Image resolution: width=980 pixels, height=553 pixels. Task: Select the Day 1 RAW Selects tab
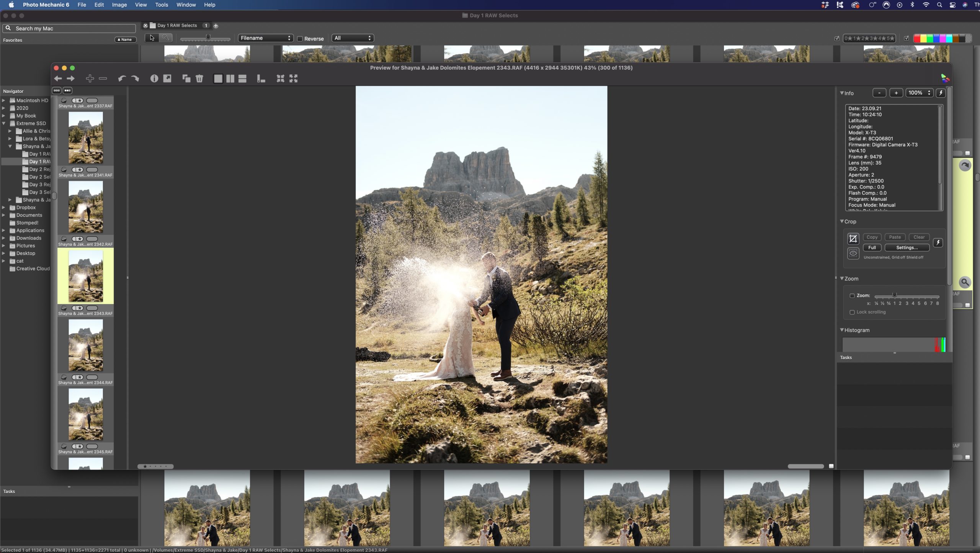[177, 26]
